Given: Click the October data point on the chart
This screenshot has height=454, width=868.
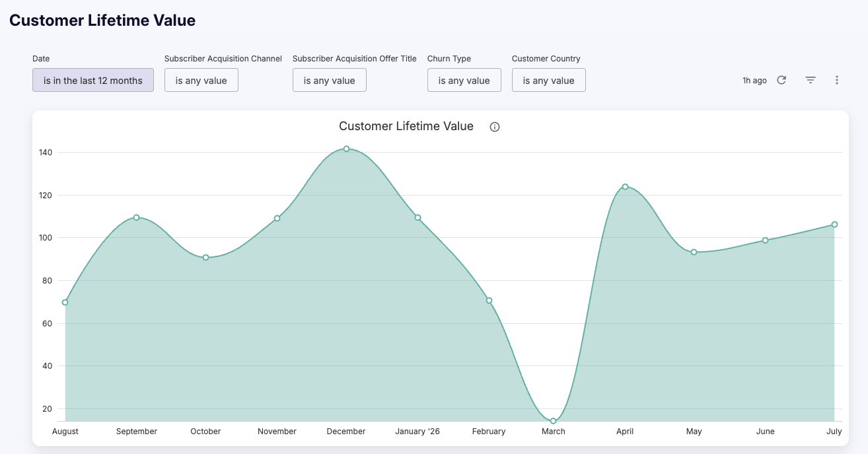Looking at the screenshot, I should [x=205, y=257].
